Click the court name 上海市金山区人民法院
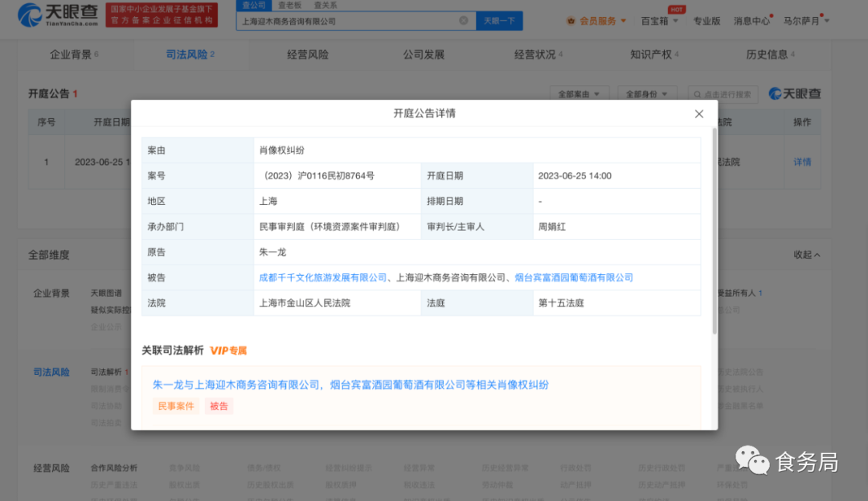The height and width of the screenshot is (501, 868). tap(305, 303)
